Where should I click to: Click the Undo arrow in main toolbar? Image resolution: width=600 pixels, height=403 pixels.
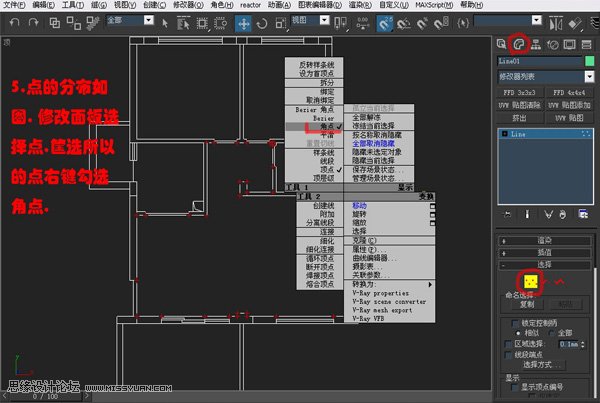click(14, 20)
